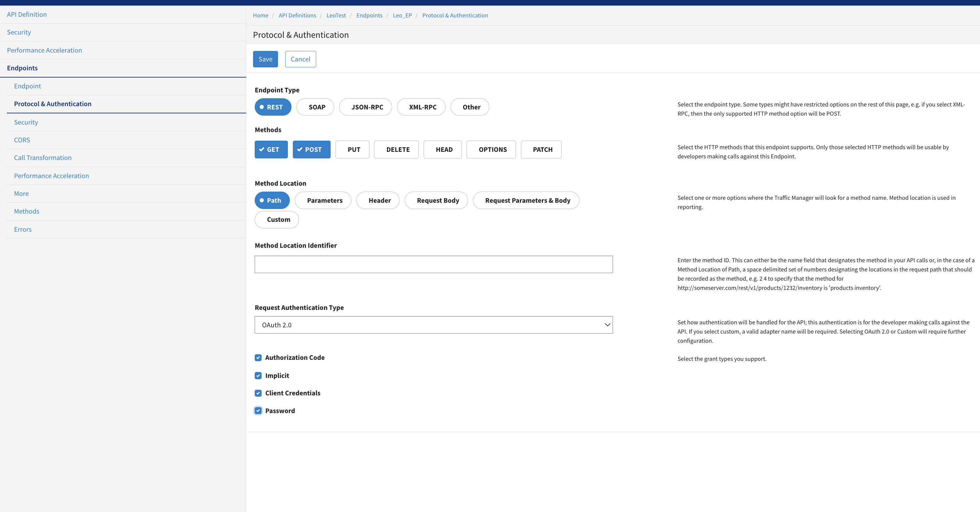This screenshot has height=512, width=980.
Task: Deselect the POST method
Action: 311,150
